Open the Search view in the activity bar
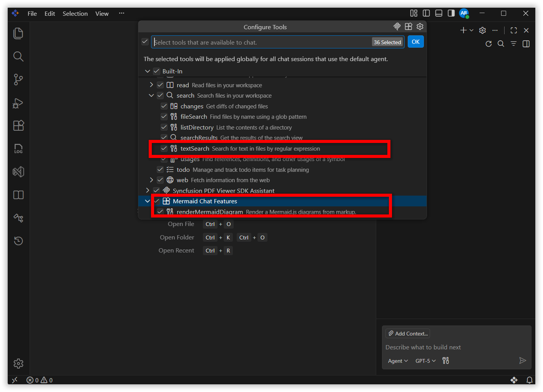This screenshot has height=392, width=543. pos(18,56)
